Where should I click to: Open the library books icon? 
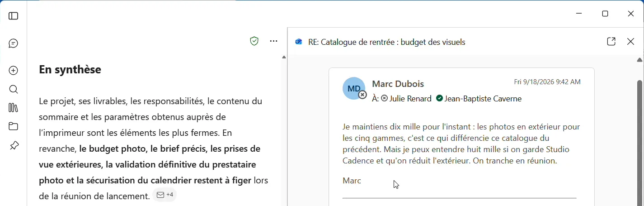(14, 108)
